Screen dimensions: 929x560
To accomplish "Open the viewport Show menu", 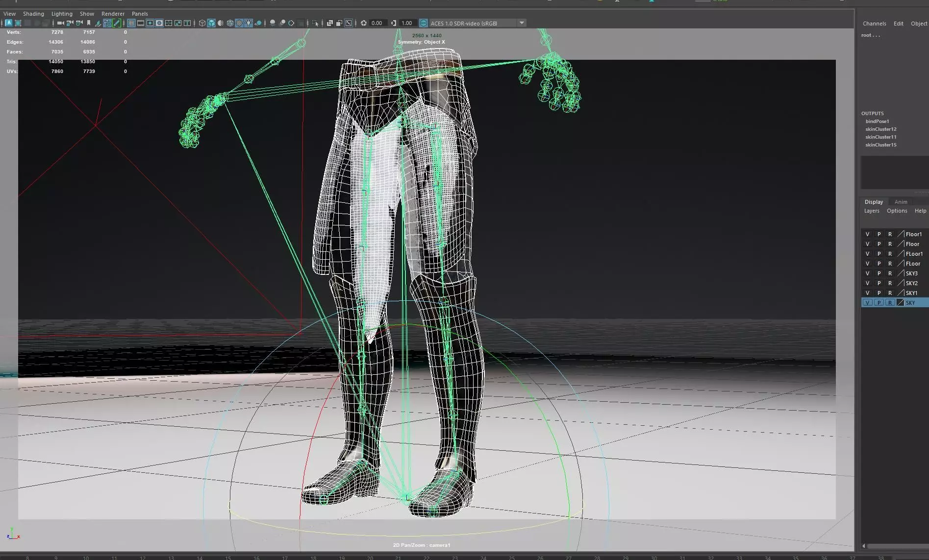I will [x=87, y=14].
